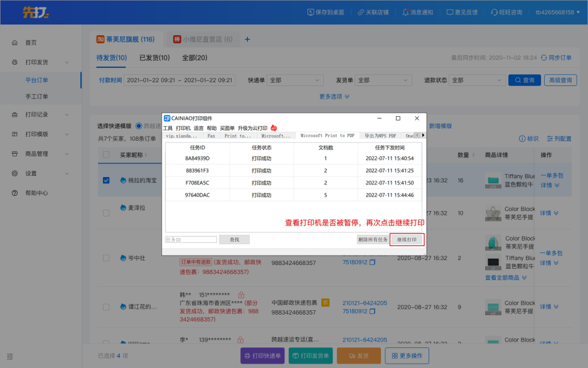588x368 pixels.
Task: Click the add store plus icon
Action: (x=247, y=40)
